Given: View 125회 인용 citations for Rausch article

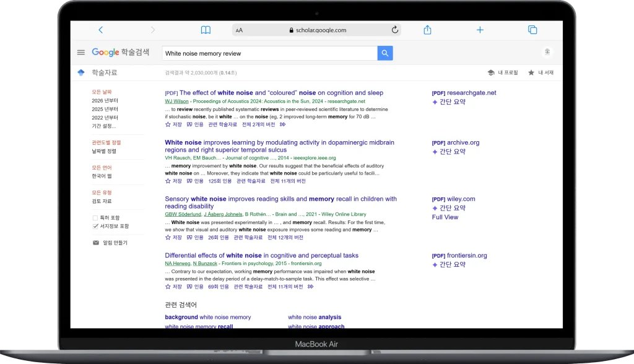Looking at the screenshot, I should [220, 181].
